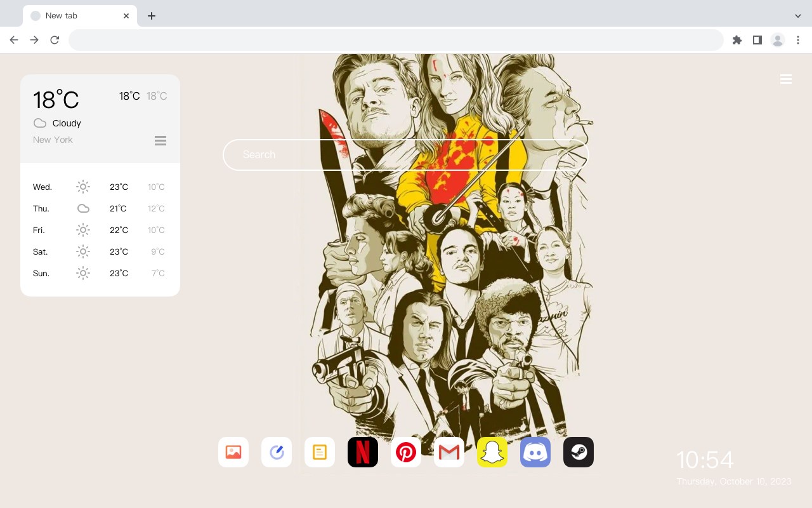This screenshot has width=812, height=508.
Task: Launch the Netflix shortcut
Action: (x=363, y=452)
